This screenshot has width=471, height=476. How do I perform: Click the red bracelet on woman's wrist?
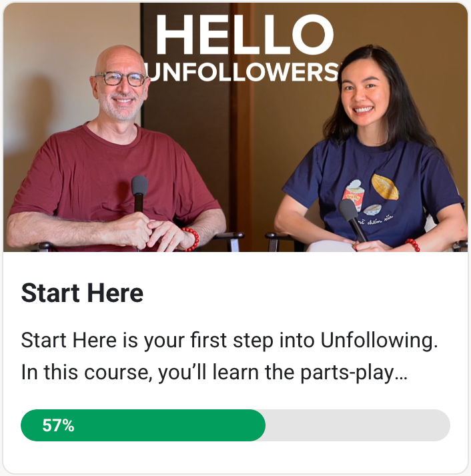pyautogui.click(x=414, y=245)
